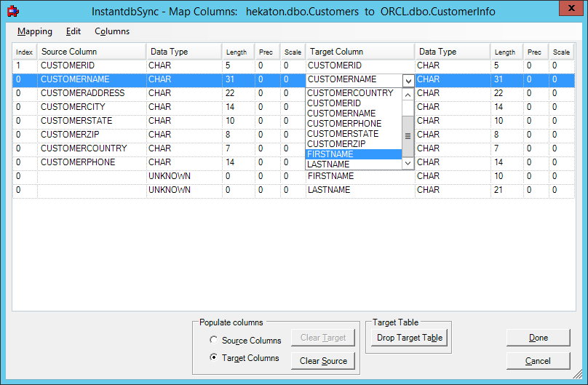
Task: Click the Index column header
Action: 25,52
